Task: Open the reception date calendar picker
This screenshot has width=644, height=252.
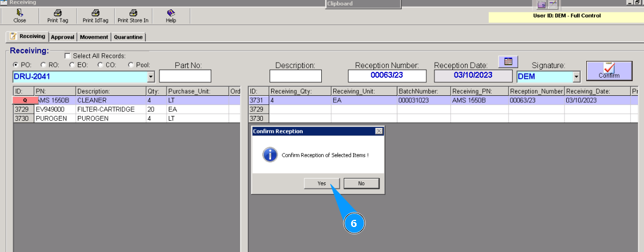Action: point(508,62)
